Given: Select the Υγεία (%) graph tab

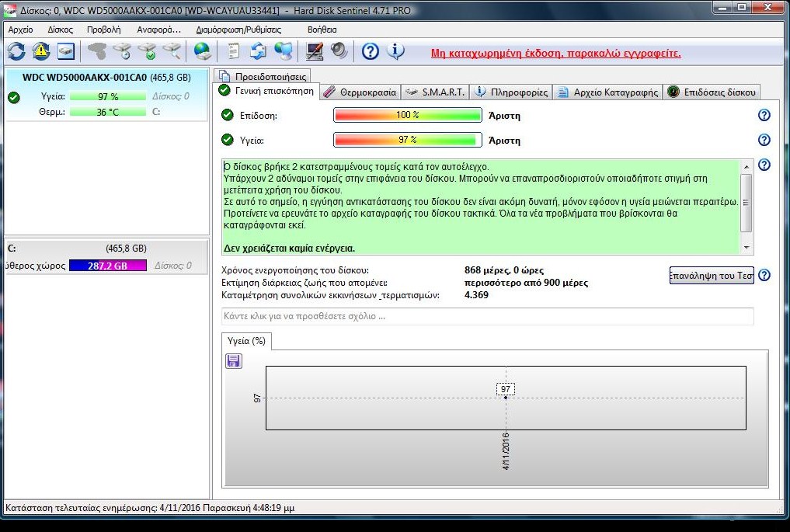Looking at the screenshot, I should (x=246, y=341).
